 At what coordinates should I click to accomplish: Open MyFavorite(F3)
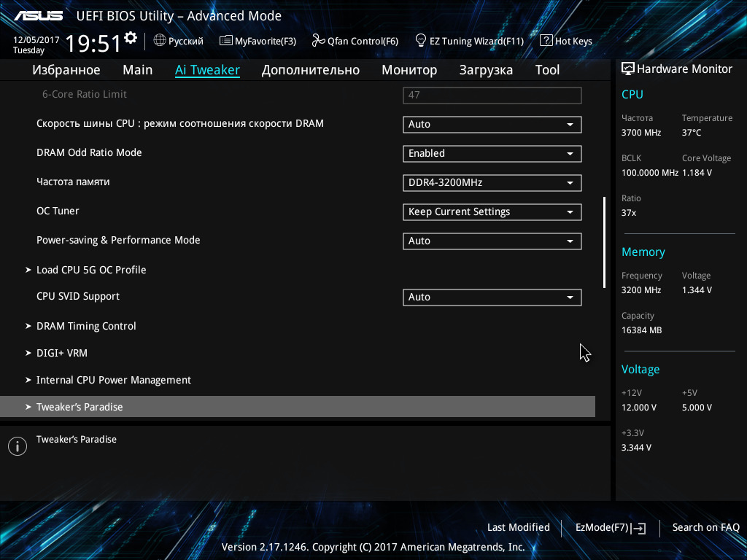tap(258, 41)
